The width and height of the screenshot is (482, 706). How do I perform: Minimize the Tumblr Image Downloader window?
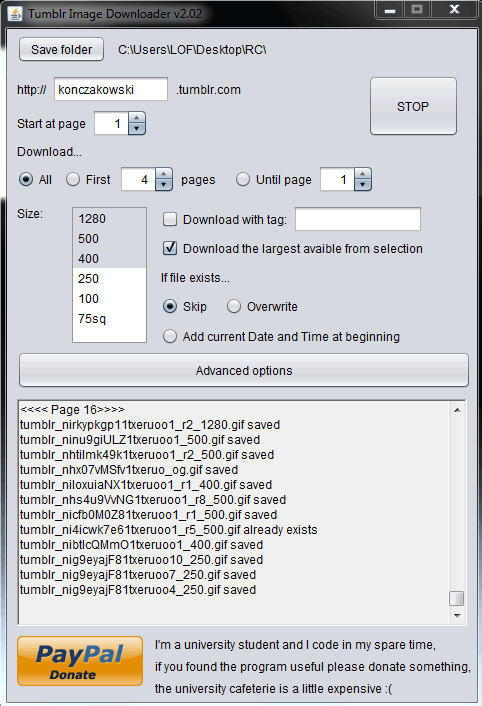pyautogui.click(x=390, y=9)
